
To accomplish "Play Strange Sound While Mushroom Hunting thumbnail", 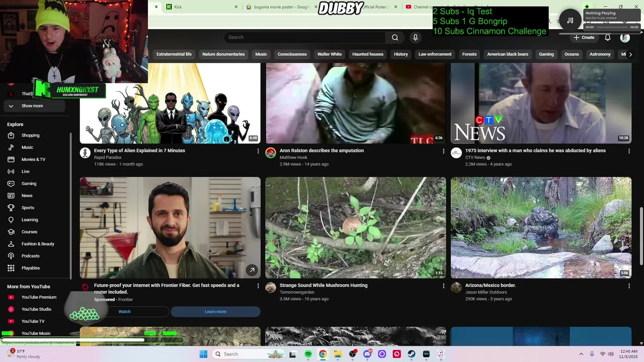I will coord(356,227).
